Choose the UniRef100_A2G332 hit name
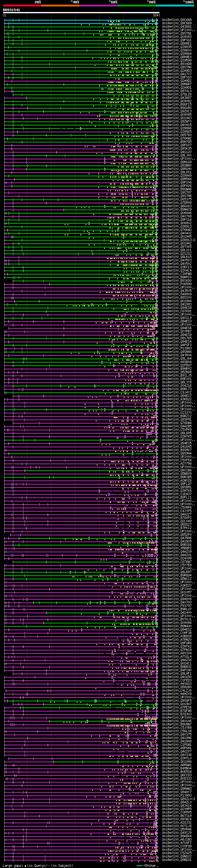The width and height of the screenshot is (197, 868). pyautogui.click(x=176, y=822)
